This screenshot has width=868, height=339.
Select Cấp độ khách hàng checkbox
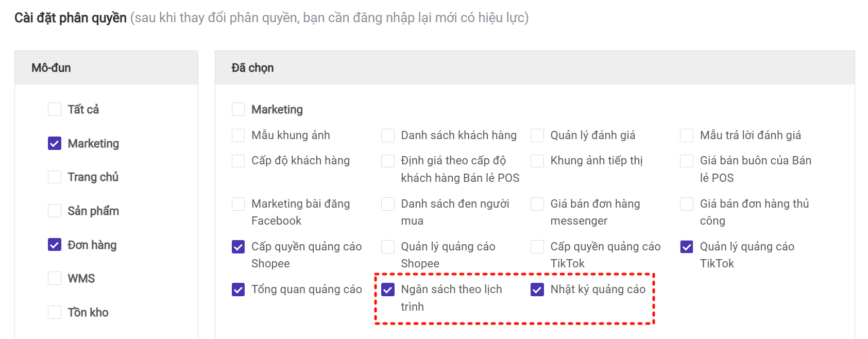click(x=238, y=161)
